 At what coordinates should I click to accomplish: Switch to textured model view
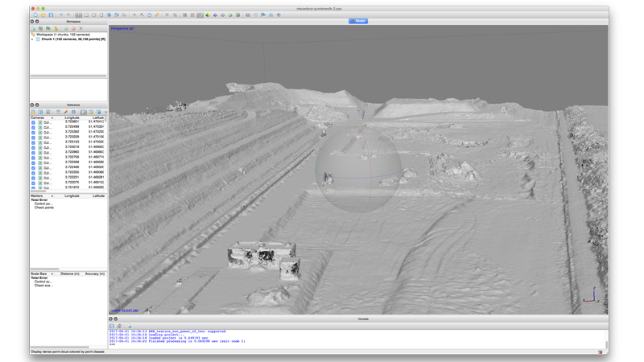pos(230,14)
